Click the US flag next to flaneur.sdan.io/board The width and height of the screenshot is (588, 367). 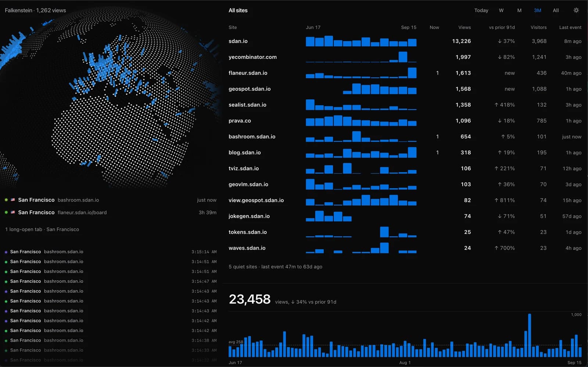13,213
